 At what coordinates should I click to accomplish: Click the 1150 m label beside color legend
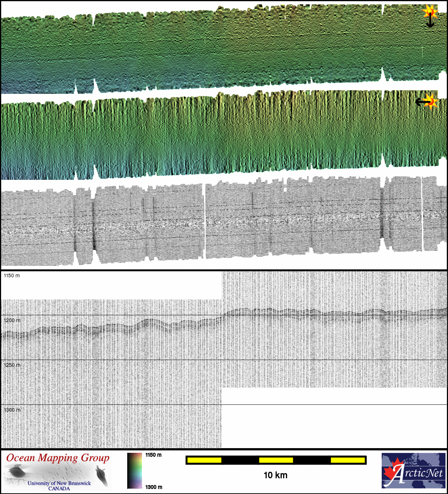(x=153, y=455)
